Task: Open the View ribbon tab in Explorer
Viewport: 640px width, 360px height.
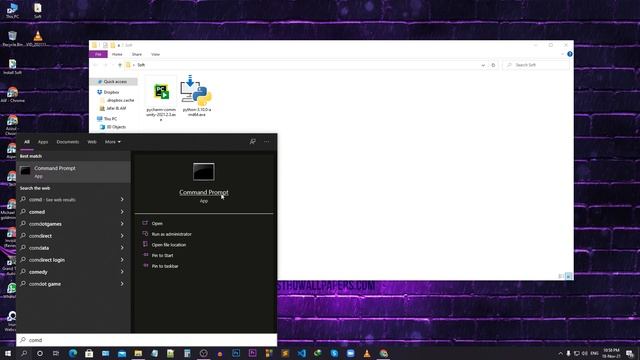Action: 156,54
